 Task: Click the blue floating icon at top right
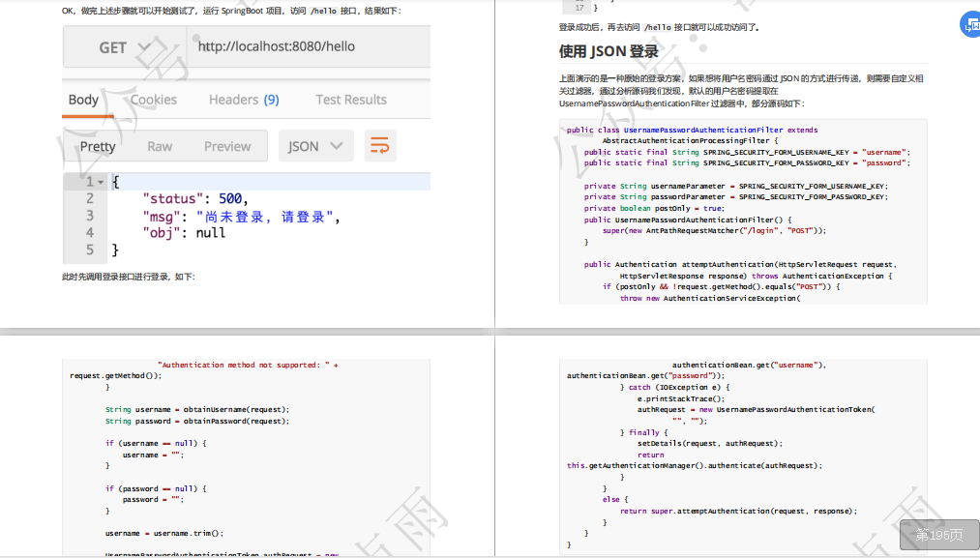[970, 25]
